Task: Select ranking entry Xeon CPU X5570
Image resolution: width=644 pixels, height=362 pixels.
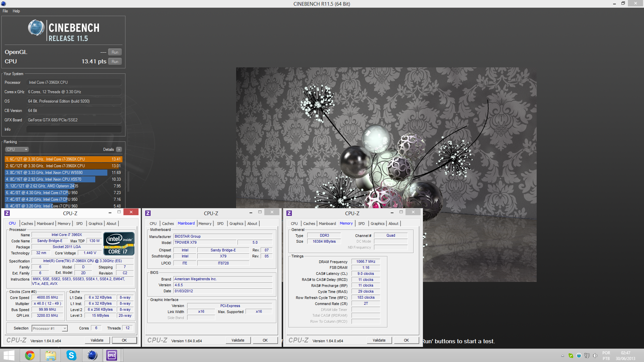Action: click(x=63, y=179)
